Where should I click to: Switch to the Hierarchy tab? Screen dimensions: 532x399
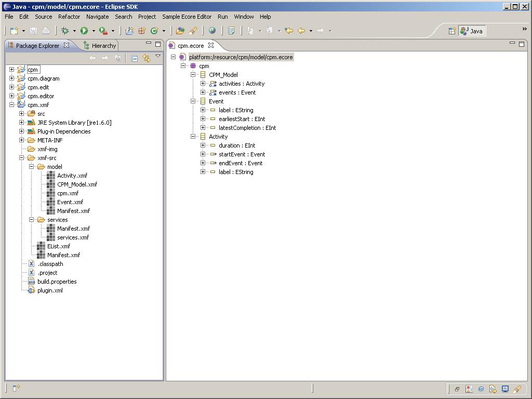pyautogui.click(x=100, y=46)
